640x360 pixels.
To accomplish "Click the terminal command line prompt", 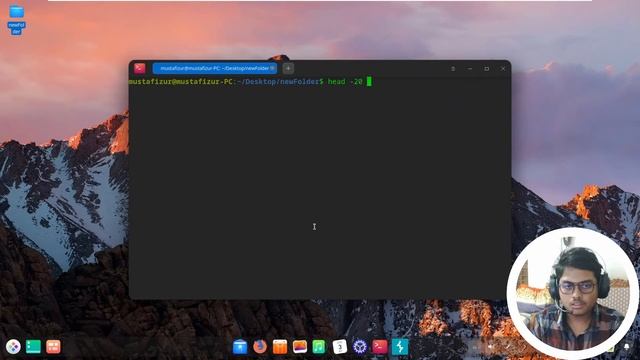I will tap(250, 82).
